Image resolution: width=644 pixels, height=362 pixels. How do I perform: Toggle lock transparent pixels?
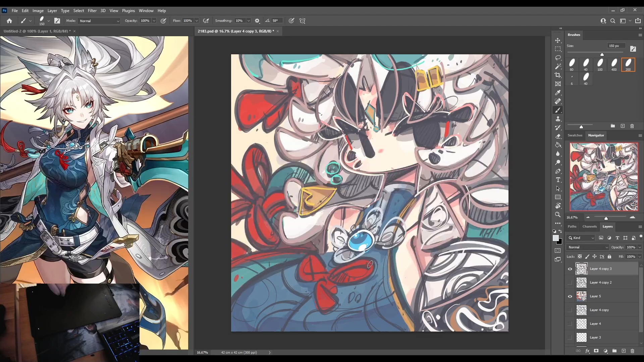[x=580, y=256]
